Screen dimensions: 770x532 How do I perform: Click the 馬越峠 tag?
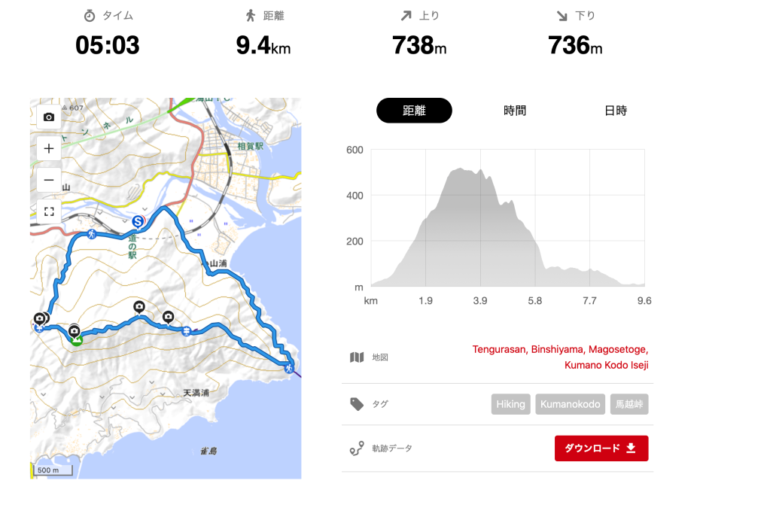[x=629, y=404]
